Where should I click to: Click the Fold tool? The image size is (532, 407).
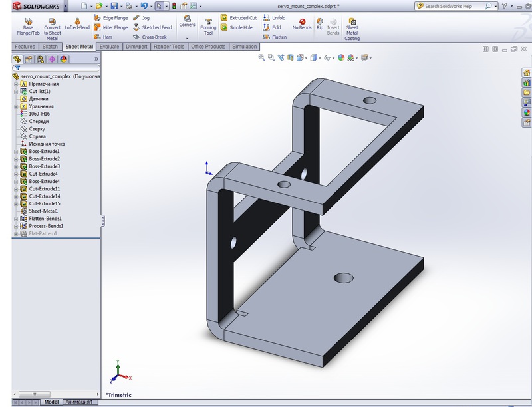[x=272, y=27]
